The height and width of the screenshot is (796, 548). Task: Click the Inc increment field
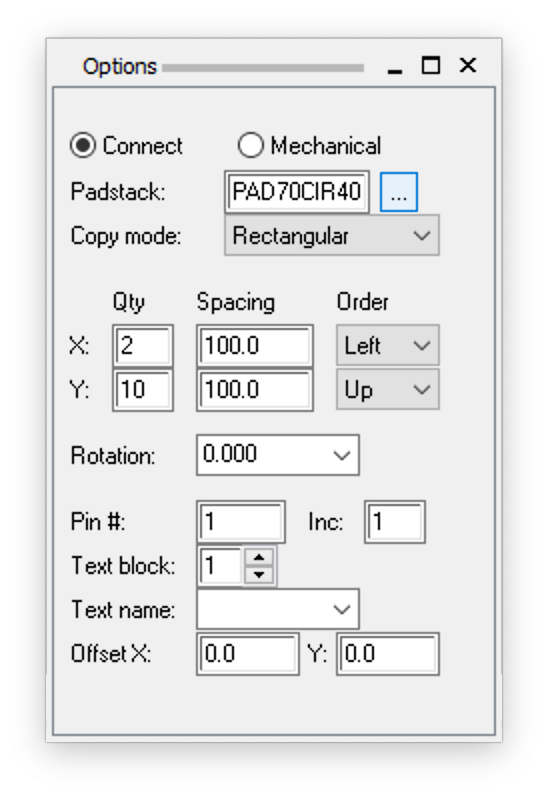tap(395, 522)
